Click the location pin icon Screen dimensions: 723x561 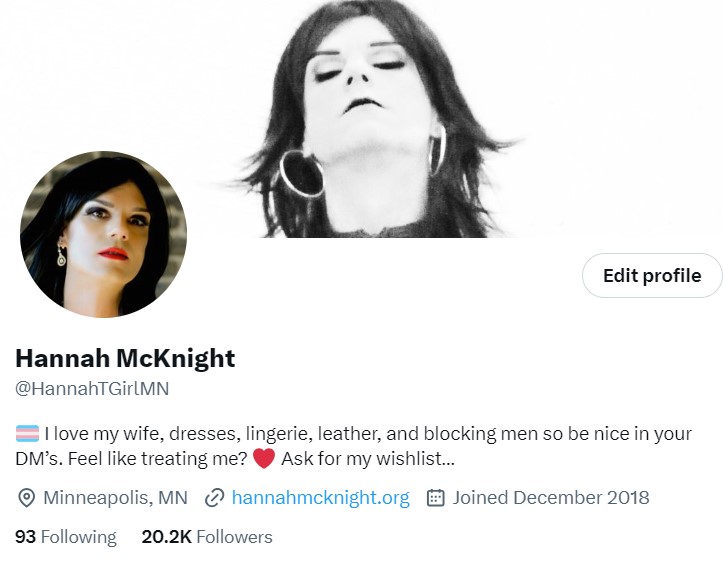[x=26, y=498]
